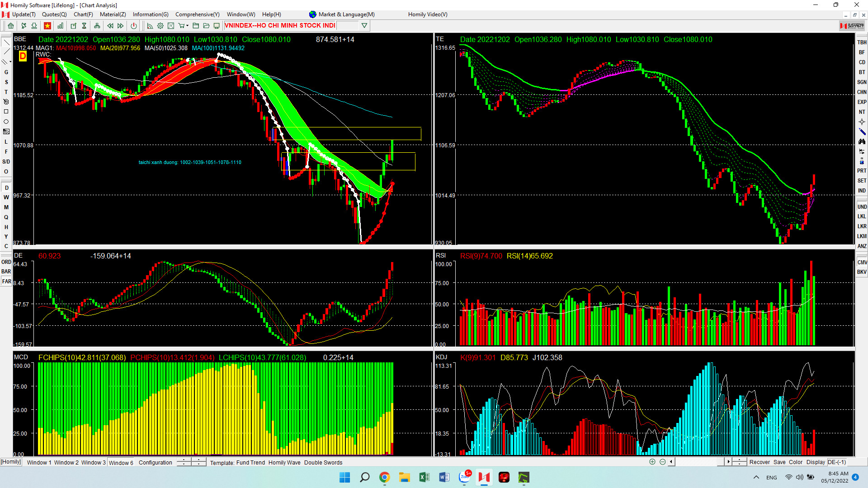This screenshot has height=488, width=868.
Task: Switch to daily period D
Action: pyautogui.click(x=6, y=188)
